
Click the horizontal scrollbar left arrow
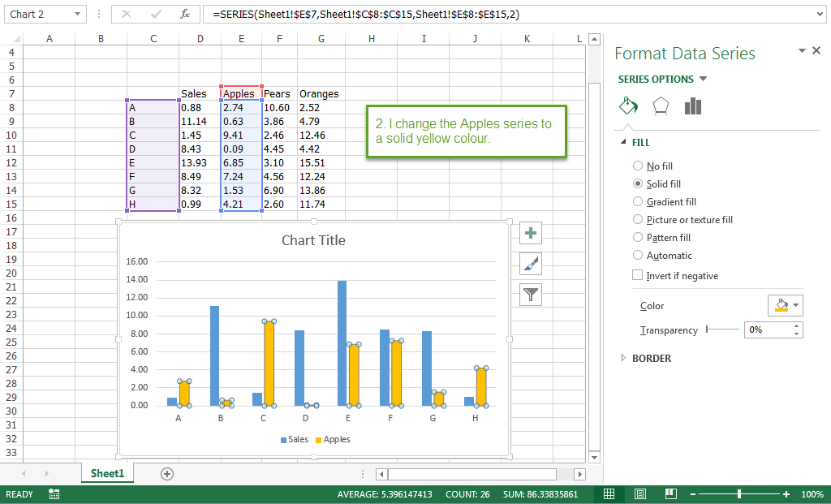pyautogui.click(x=381, y=474)
